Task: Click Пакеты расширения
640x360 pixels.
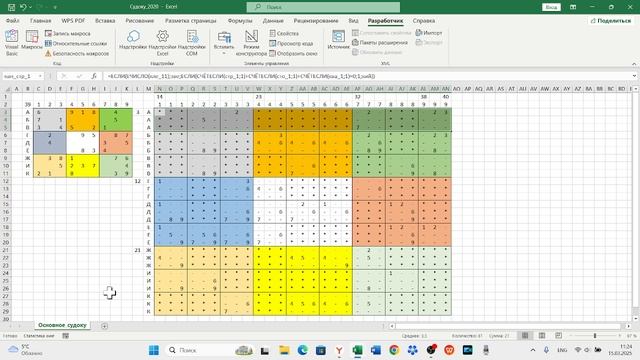Action: click(x=380, y=42)
